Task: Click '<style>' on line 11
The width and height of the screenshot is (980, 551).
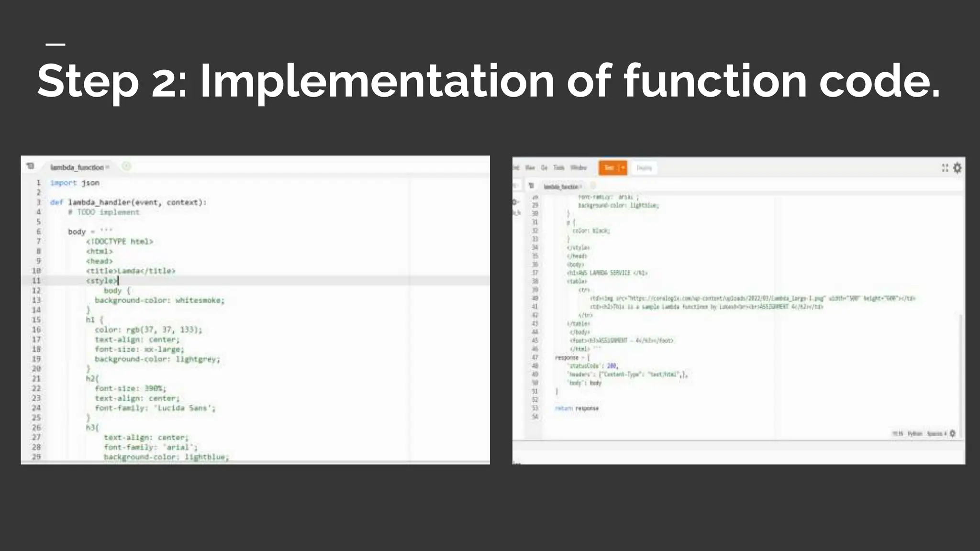Action: coord(101,281)
